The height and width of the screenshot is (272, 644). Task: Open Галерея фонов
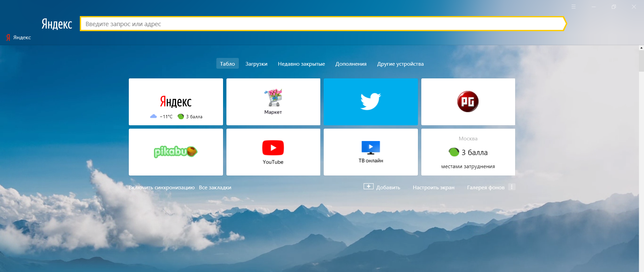pyautogui.click(x=486, y=188)
